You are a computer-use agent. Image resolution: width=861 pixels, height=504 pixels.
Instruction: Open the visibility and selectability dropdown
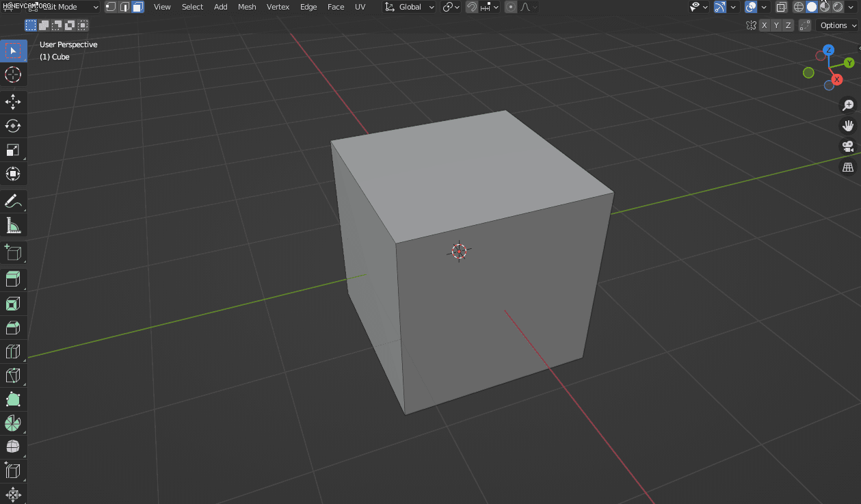(698, 7)
